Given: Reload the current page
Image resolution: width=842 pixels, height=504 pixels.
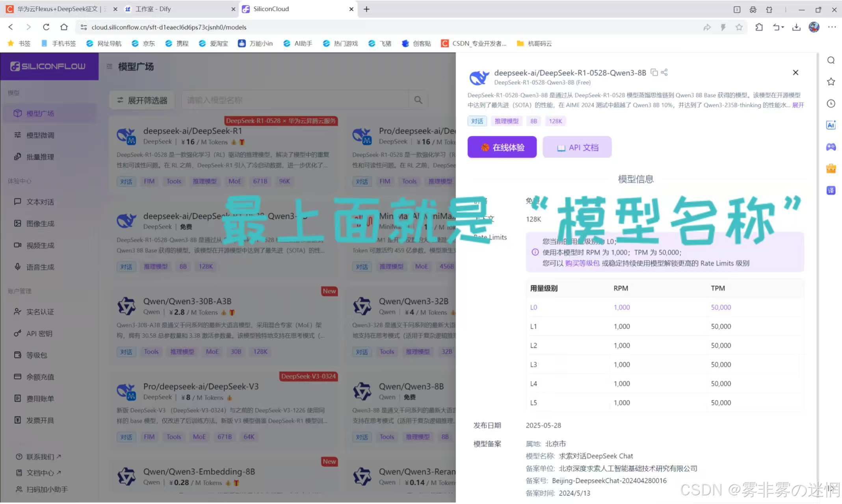Looking at the screenshot, I should (x=46, y=27).
